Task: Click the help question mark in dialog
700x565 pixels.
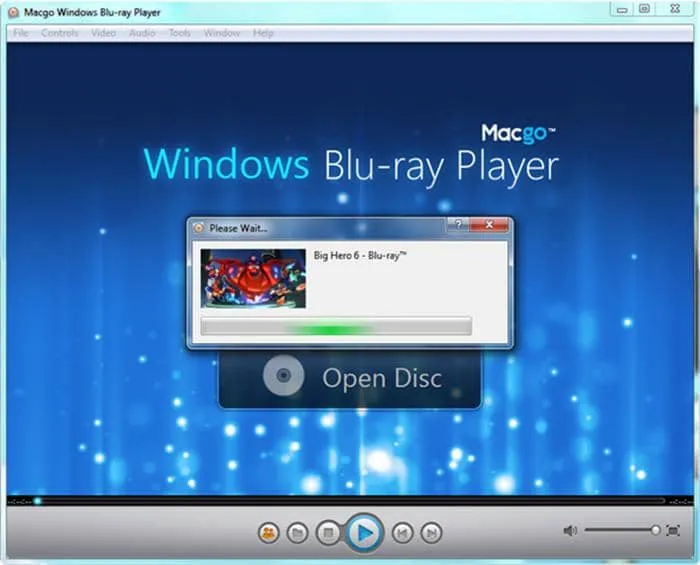Action: tap(457, 226)
